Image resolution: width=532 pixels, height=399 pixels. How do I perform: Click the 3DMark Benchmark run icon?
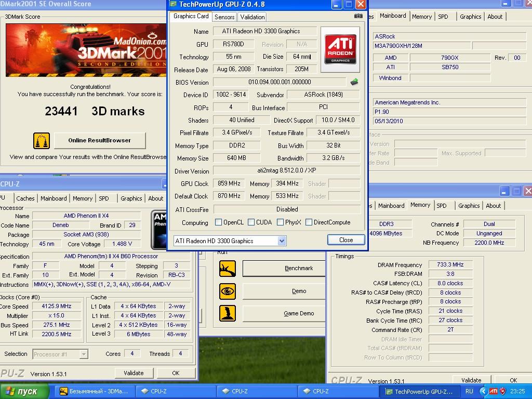coord(228,269)
